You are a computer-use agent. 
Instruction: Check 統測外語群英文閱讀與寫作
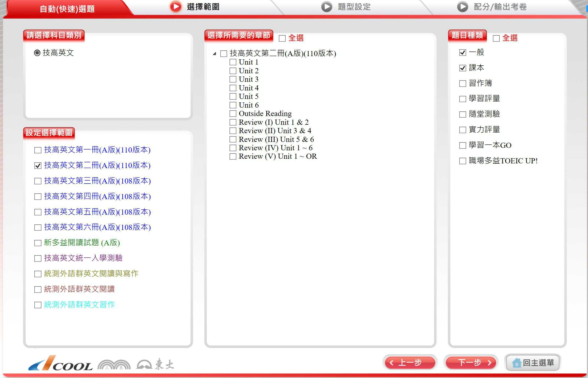[38, 274]
